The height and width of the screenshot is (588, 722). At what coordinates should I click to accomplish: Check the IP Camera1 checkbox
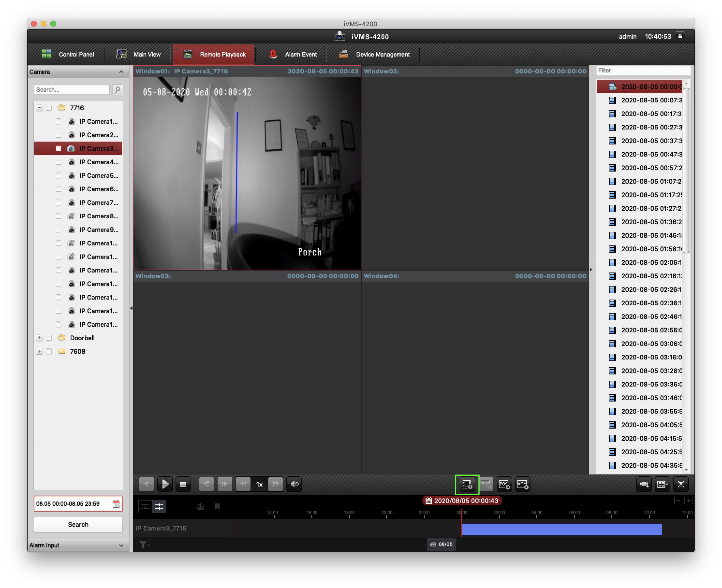[x=59, y=121]
